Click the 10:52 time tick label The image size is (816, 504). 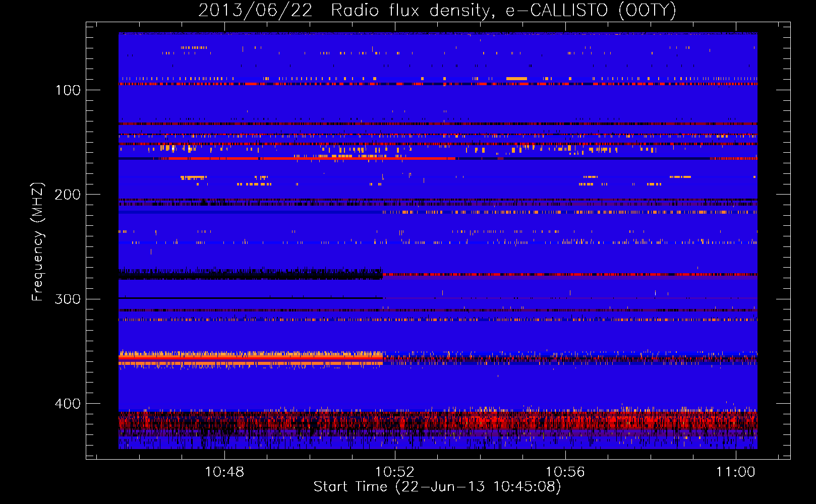click(x=395, y=472)
